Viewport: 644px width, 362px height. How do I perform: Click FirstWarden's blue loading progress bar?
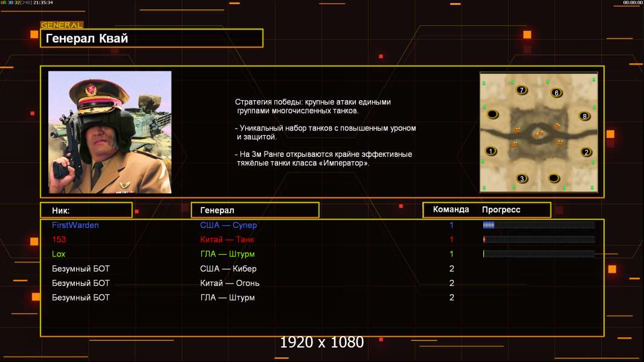pos(538,225)
